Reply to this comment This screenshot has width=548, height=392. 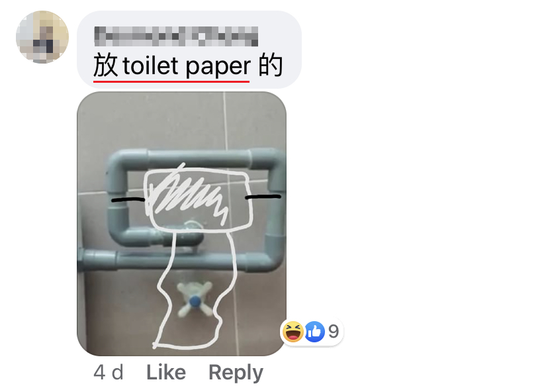click(x=236, y=373)
